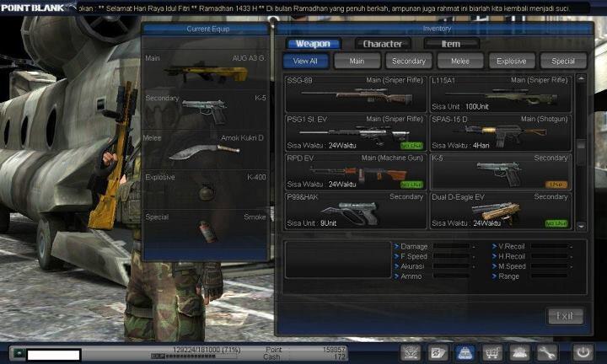Click the Exit button
The image size is (607, 364).
tap(565, 316)
